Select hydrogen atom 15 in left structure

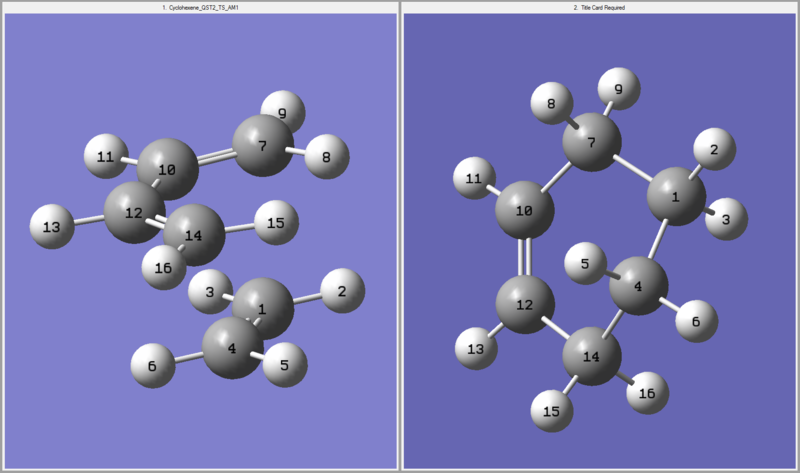tap(277, 222)
